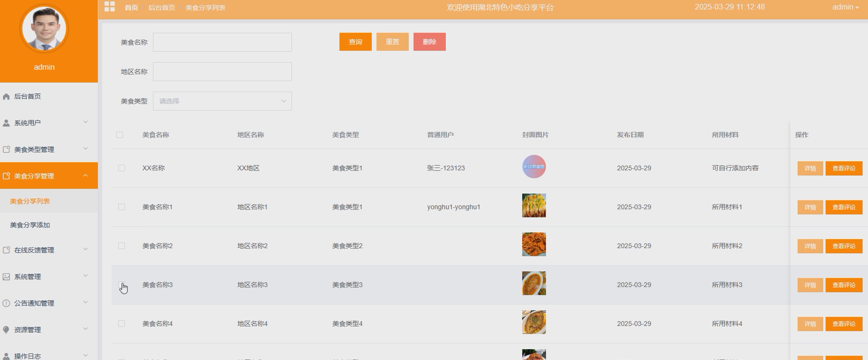Click 查看评论 for the XX名称 row

tap(843, 168)
